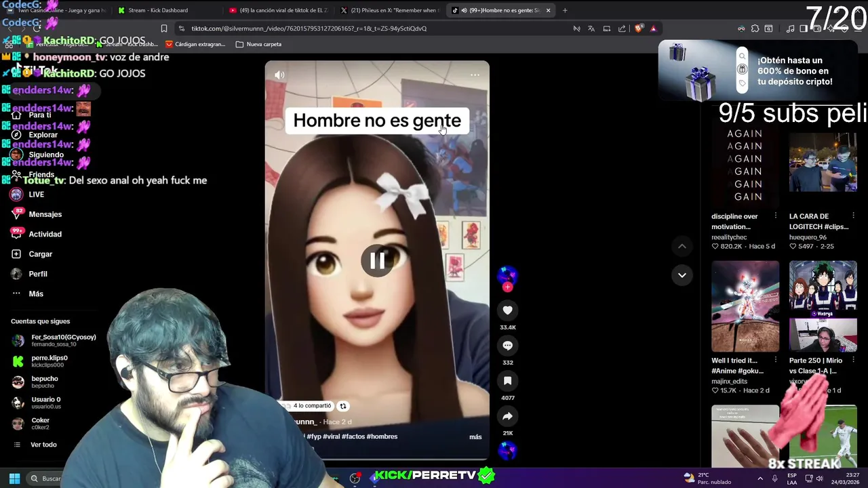Open the "Parte 250 | Mirio" video thumbnail
This screenshot has height=488, width=868.
coord(823,306)
